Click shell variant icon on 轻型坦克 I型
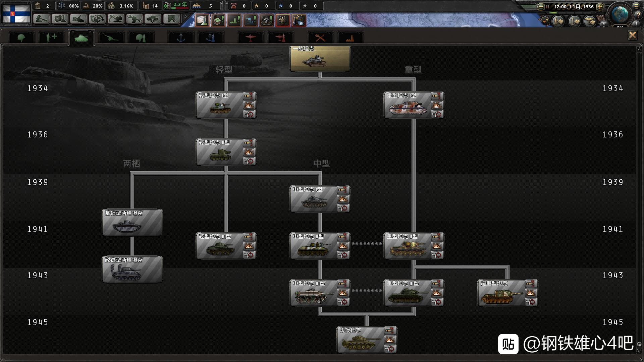Viewport: 644px width, 362px height. pos(249,96)
